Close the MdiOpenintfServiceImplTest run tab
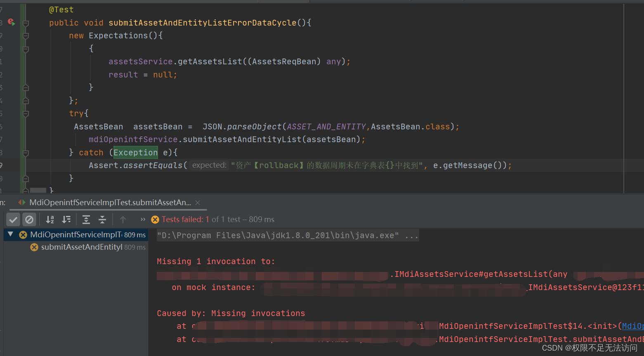The width and height of the screenshot is (644, 356). point(197,202)
